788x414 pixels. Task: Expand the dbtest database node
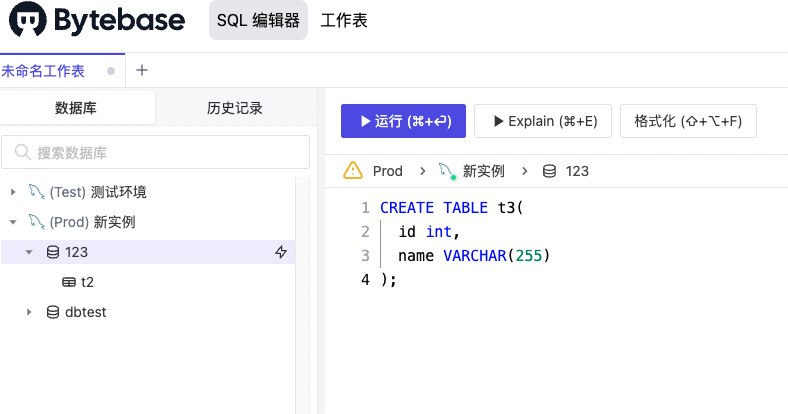tap(29, 312)
